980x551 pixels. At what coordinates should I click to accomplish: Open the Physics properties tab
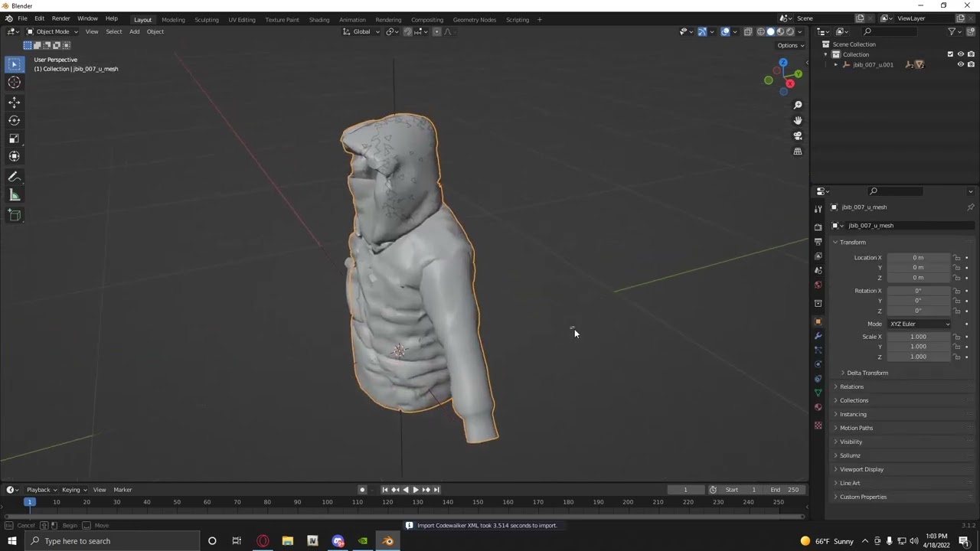(818, 364)
